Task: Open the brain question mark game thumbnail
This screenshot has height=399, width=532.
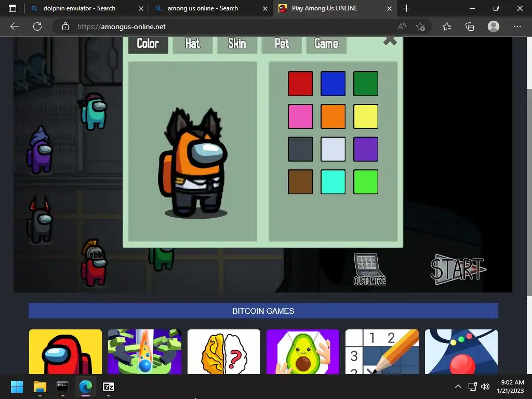Action: [224, 352]
